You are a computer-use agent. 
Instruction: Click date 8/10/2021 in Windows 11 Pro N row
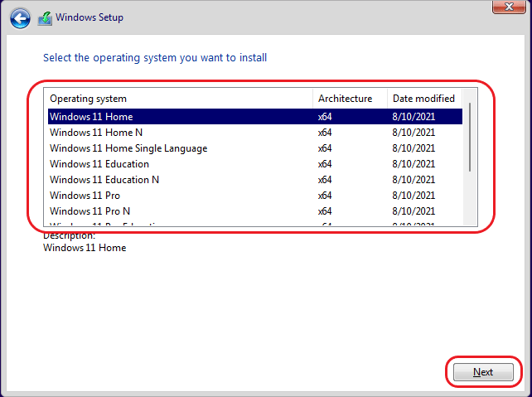(x=414, y=211)
